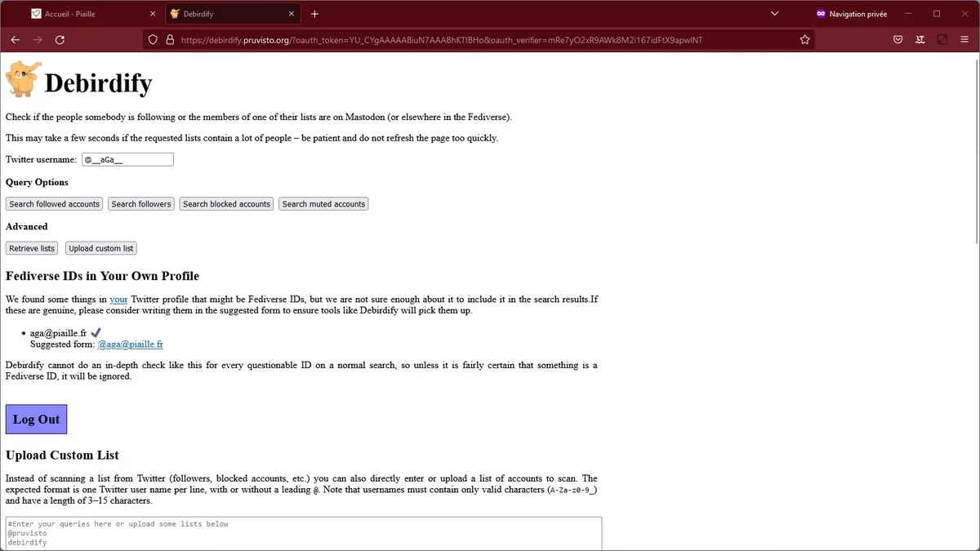The image size is (980, 551).
Task: Open the translate page icon in toolbar
Action: click(920, 39)
